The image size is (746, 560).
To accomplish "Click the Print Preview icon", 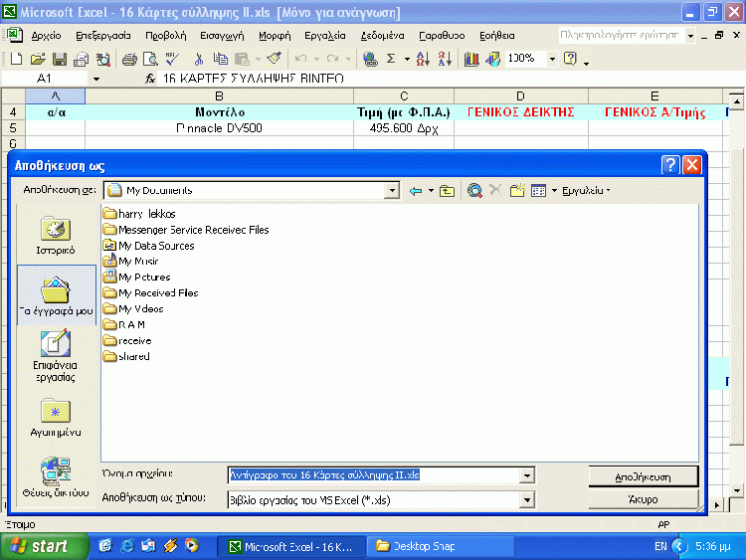I will tap(150, 59).
